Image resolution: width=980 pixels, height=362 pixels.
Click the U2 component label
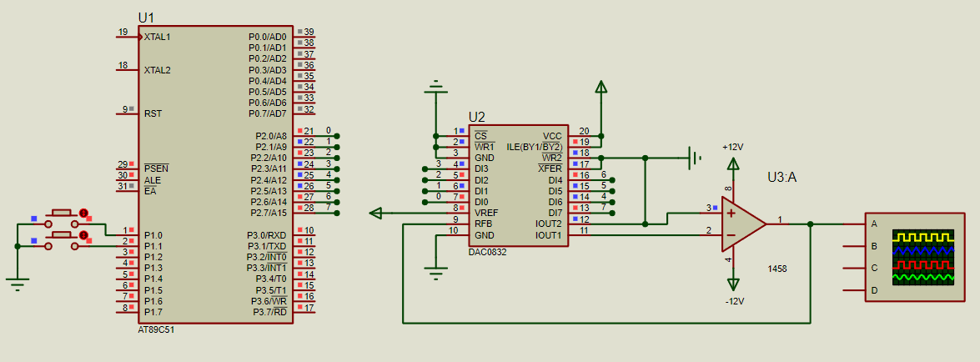point(477,117)
